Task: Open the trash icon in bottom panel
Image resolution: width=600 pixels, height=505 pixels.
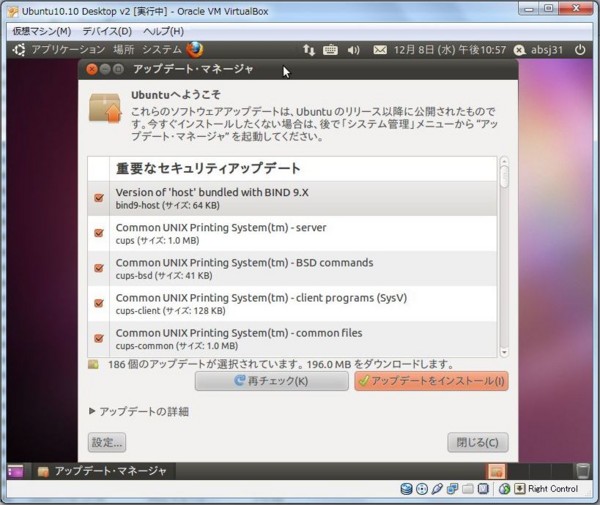Action: [x=583, y=471]
